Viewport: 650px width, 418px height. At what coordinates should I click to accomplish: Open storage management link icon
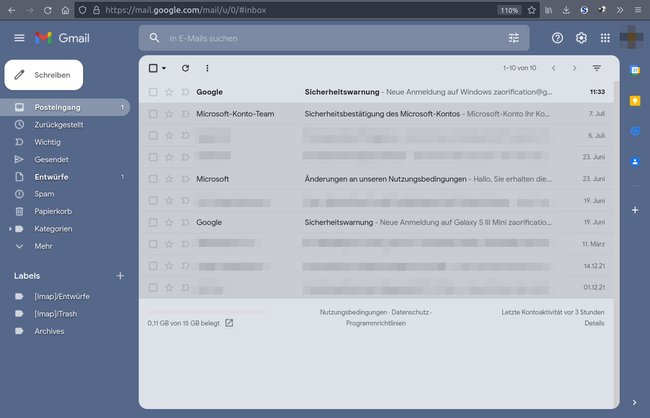(x=229, y=323)
